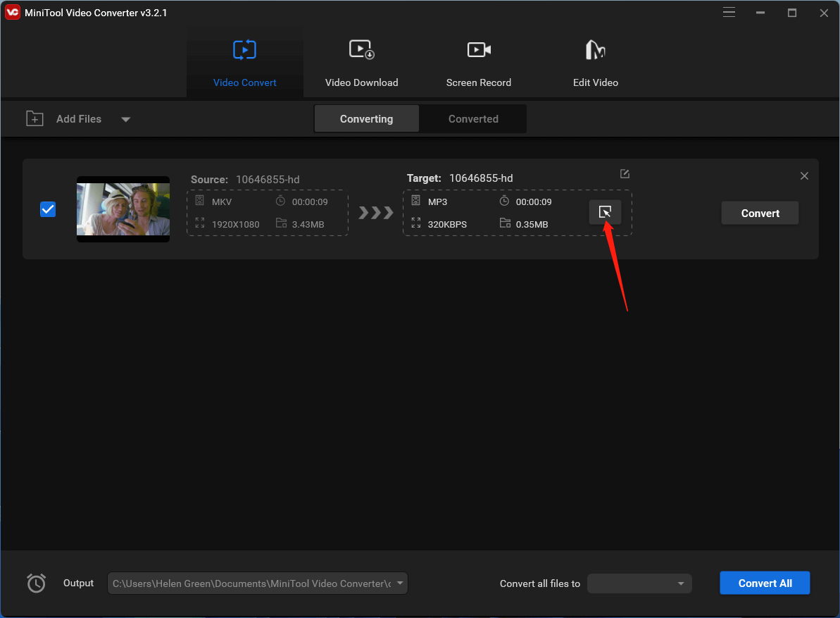The width and height of the screenshot is (840, 618).
Task: Click the add-file folder icon
Action: 35,118
